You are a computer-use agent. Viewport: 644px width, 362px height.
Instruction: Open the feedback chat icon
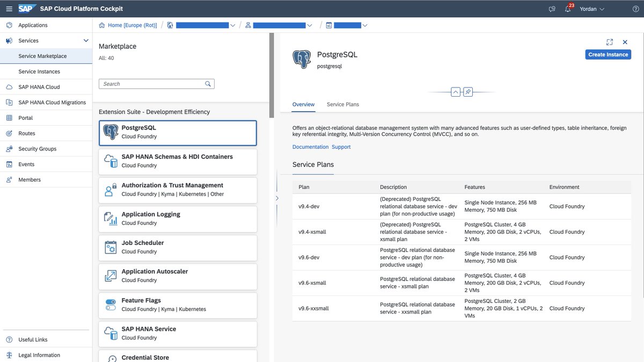coord(552,9)
